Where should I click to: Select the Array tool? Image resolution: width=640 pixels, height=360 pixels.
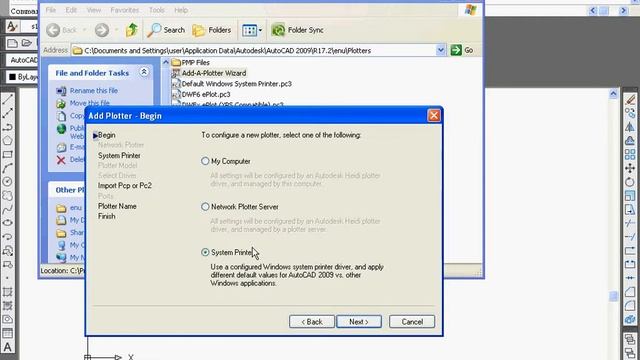tap(630, 154)
